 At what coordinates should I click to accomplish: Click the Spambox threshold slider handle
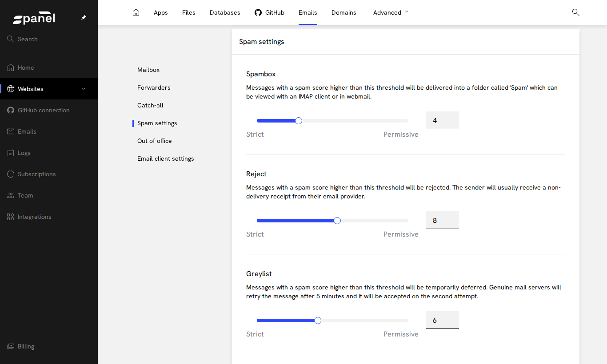(x=299, y=121)
